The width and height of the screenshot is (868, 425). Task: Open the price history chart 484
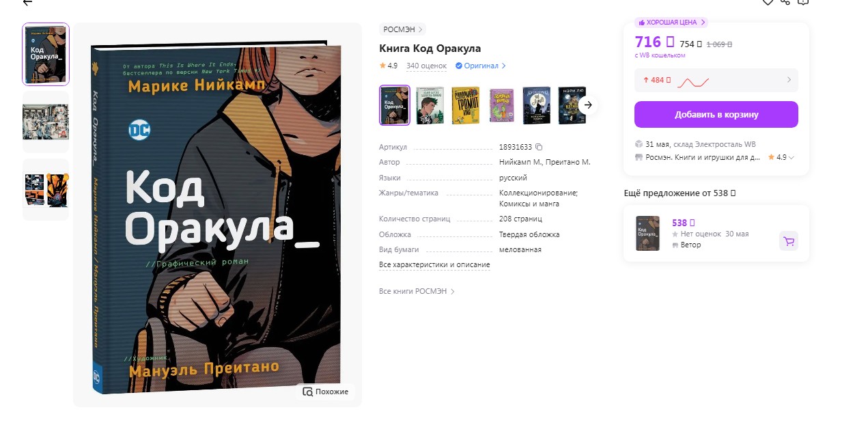point(716,81)
